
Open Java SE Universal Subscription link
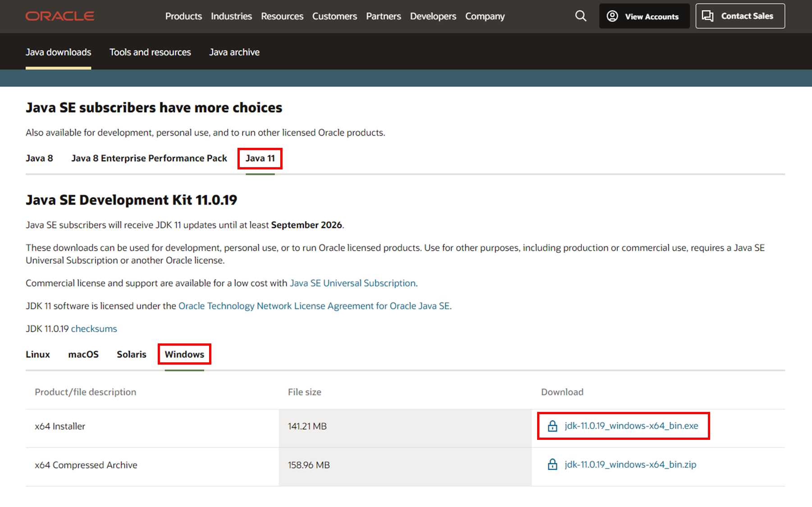(352, 283)
